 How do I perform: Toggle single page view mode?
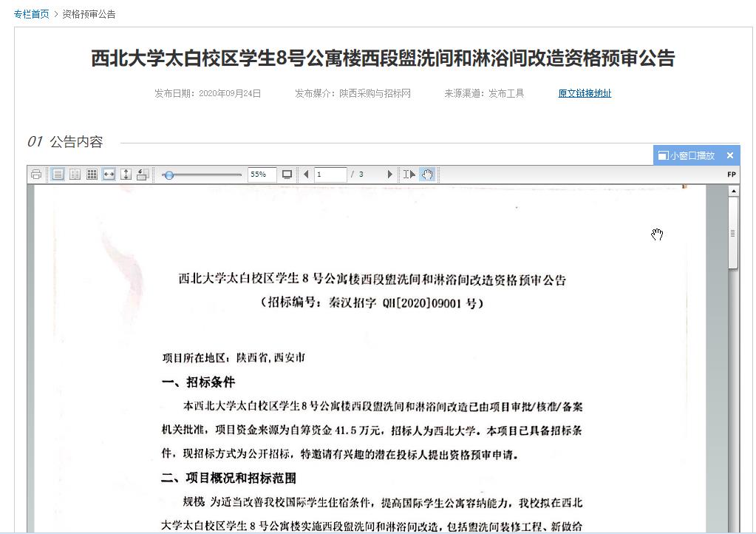click(x=58, y=175)
